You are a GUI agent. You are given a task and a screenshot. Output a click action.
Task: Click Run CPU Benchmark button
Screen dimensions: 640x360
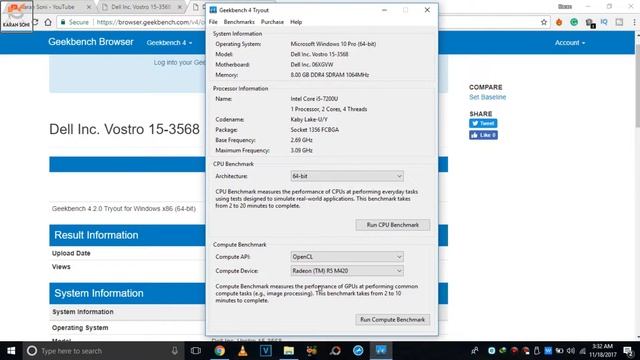click(393, 225)
